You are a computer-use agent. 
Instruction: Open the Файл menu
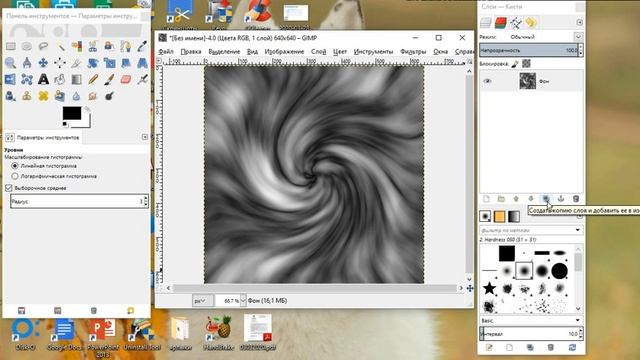coord(166,51)
